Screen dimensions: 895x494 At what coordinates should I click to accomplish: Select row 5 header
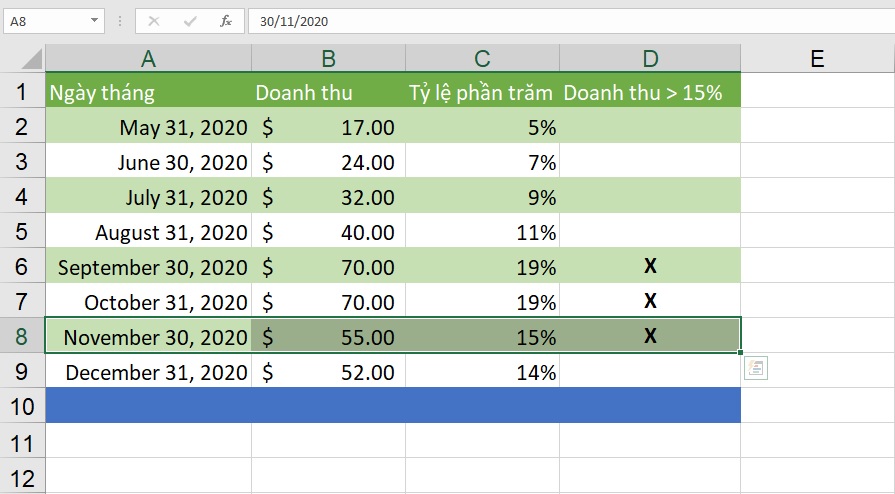tap(22, 231)
